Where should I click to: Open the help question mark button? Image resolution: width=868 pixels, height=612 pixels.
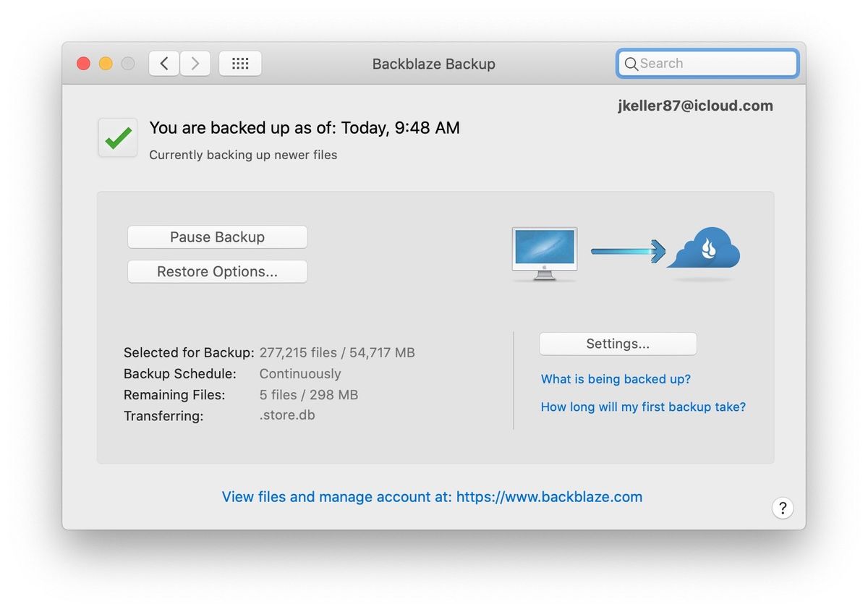click(x=783, y=508)
